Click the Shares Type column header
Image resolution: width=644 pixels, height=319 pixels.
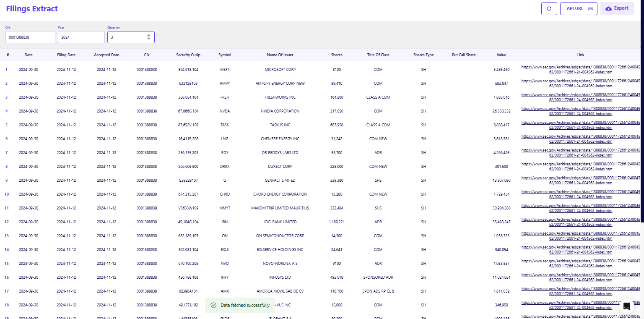[423, 55]
